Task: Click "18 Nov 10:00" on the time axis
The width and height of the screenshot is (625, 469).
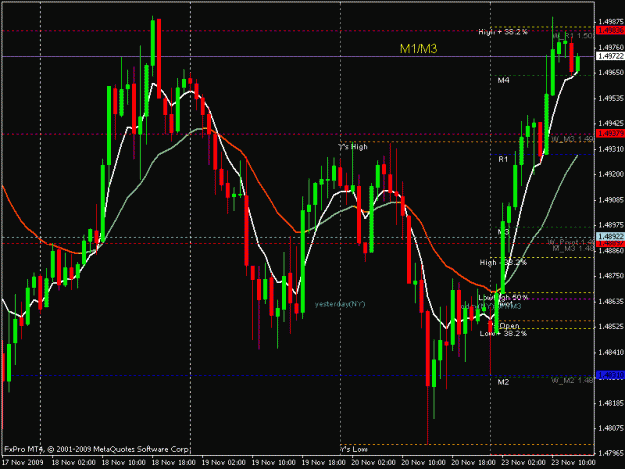Action: pos(124,463)
